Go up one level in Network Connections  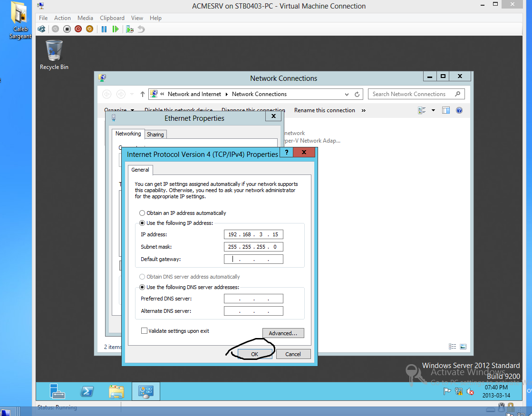point(143,94)
